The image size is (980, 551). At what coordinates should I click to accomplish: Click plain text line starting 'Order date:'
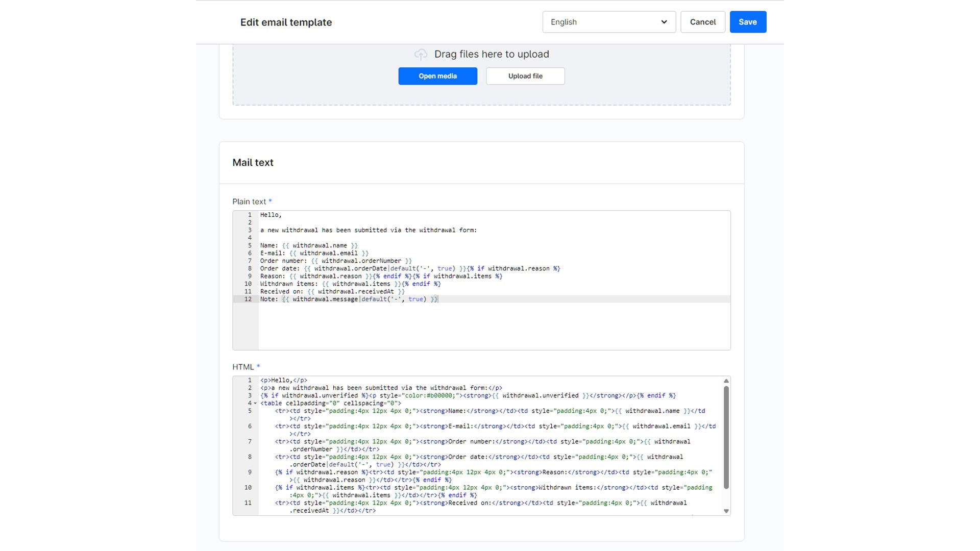(410, 268)
